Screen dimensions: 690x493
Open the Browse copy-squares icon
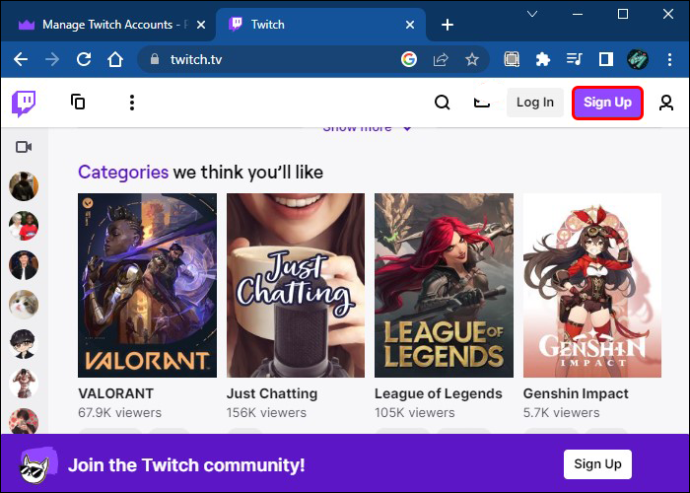(78, 102)
